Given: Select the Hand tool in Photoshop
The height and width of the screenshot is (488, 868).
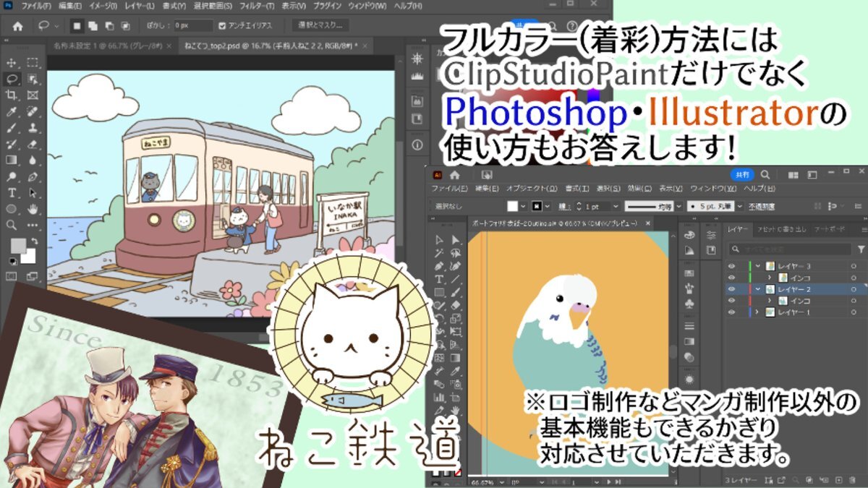Looking at the screenshot, I should 33,209.
